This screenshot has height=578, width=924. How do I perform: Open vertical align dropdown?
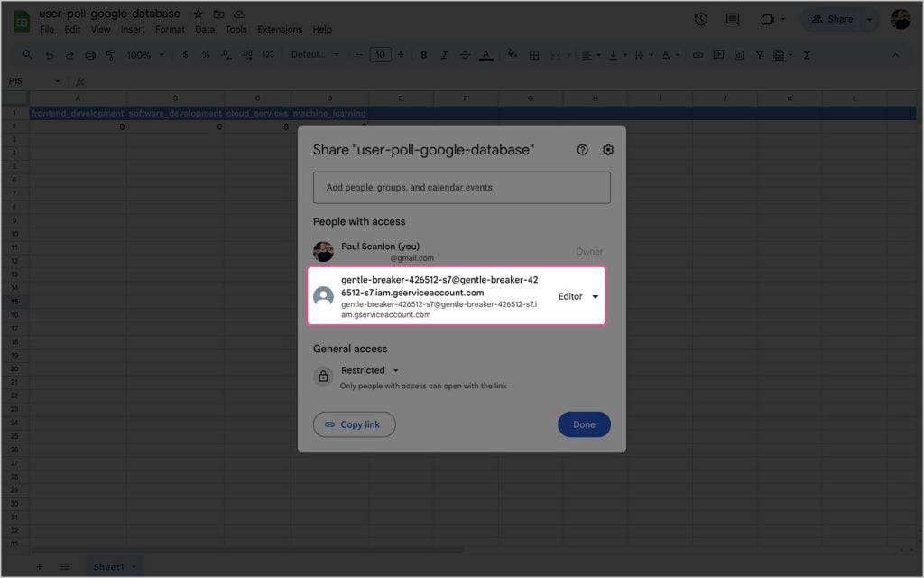point(617,55)
